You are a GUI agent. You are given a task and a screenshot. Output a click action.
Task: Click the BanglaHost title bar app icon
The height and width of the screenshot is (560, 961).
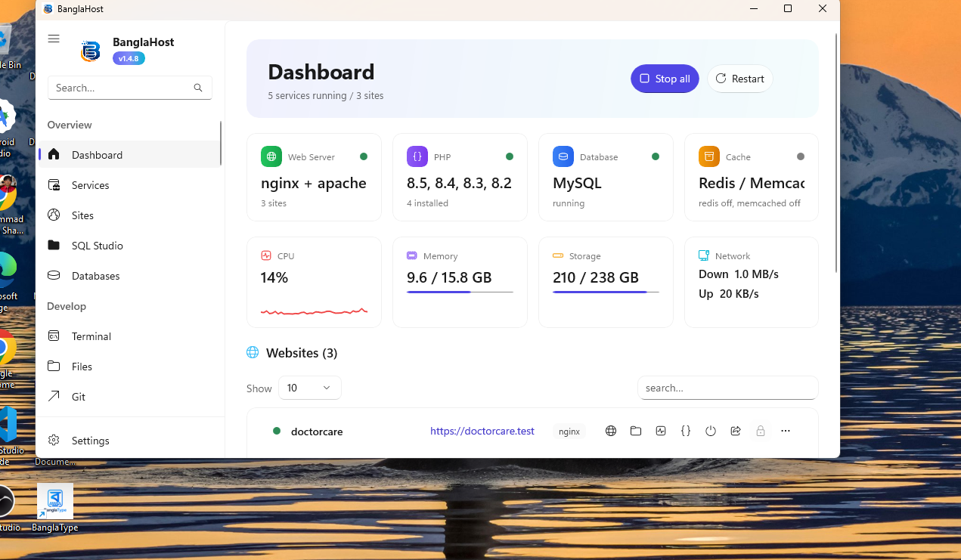[x=48, y=9]
